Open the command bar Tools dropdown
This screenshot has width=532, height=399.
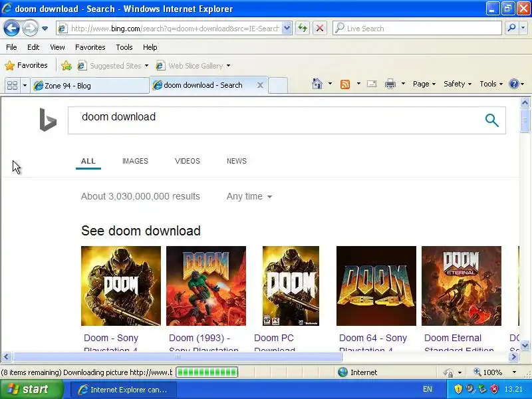(x=491, y=84)
